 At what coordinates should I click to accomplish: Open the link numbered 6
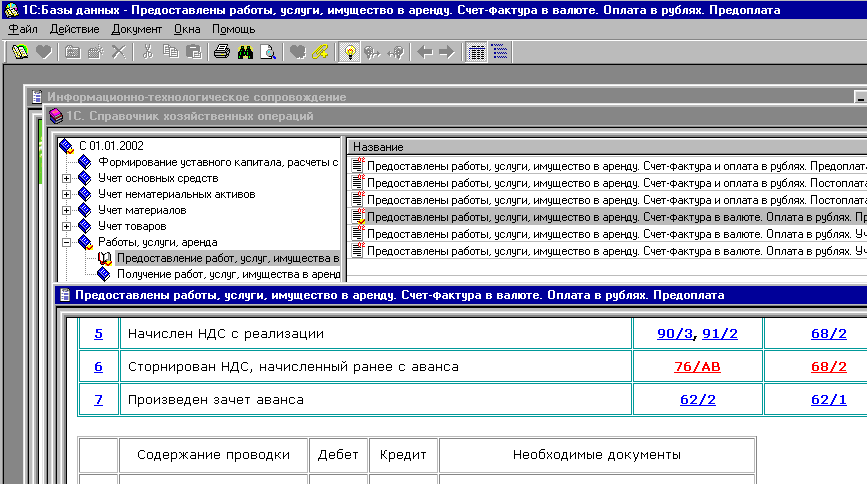coord(98,367)
